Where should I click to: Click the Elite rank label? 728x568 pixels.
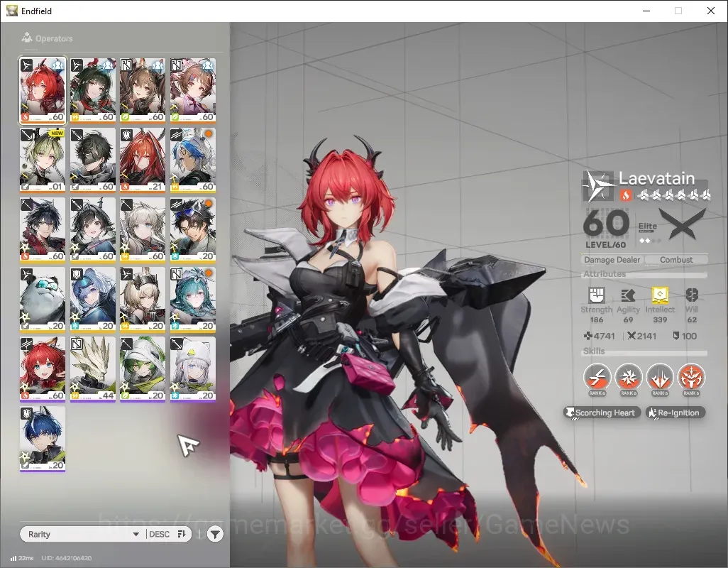(x=647, y=226)
